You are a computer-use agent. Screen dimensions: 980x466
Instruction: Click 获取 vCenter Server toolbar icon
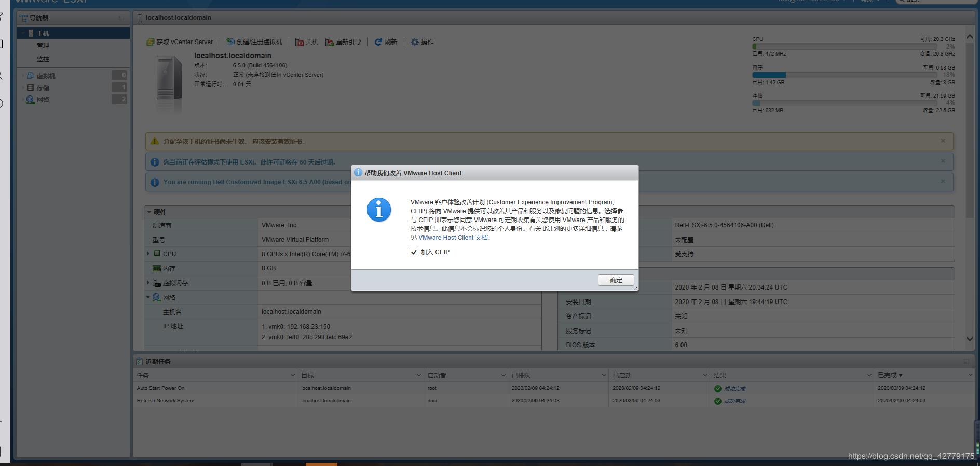[x=151, y=42]
